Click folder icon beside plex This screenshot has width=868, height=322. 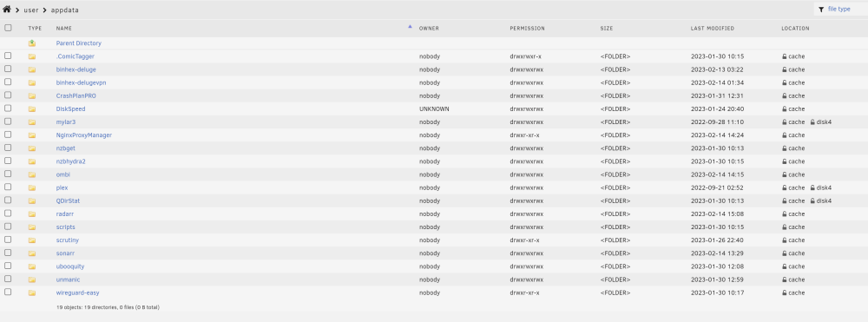pyautogui.click(x=32, y=188)
